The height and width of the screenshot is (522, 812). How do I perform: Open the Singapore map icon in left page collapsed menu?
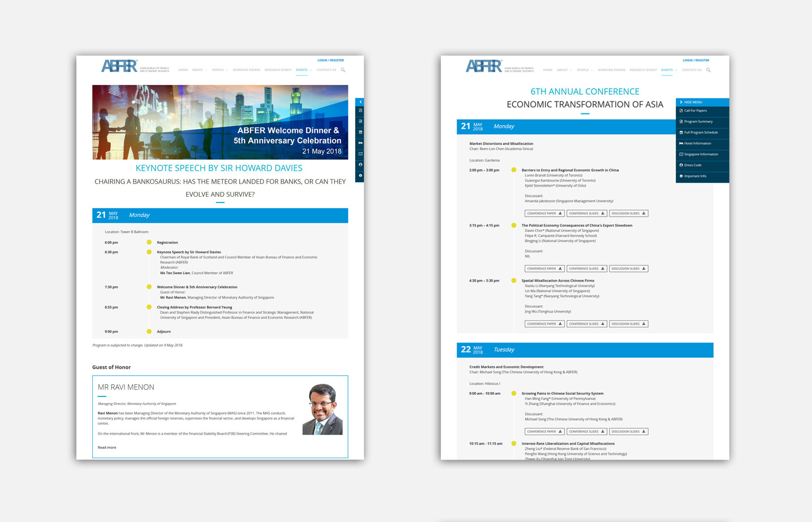click(360, 154)
